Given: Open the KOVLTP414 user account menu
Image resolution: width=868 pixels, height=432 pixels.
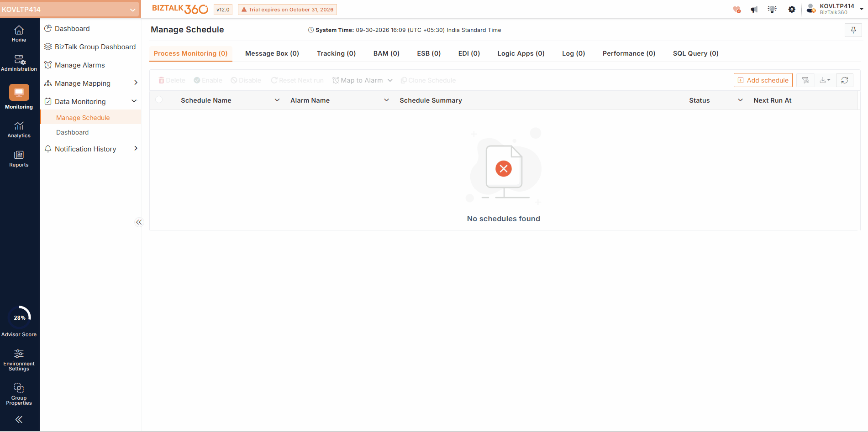Looking at the screenshot, I should click(x=835, y=9).
